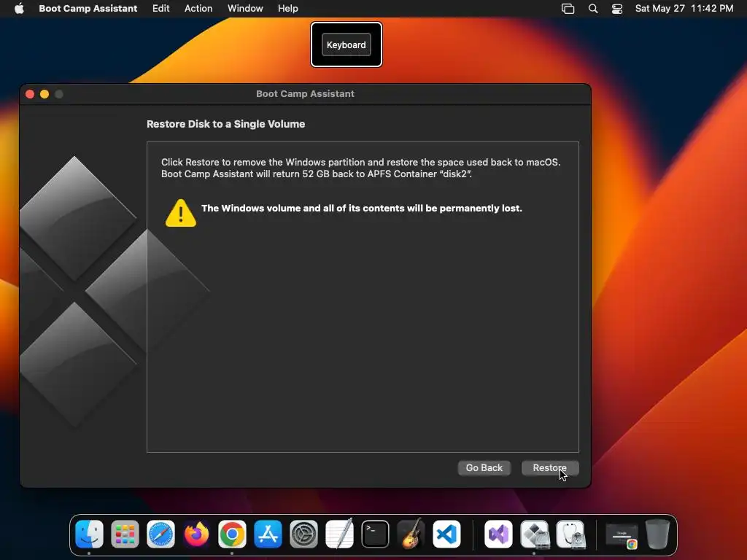
Task: Open Google Chrome from the dock
Action: click(x=232, y=534)
